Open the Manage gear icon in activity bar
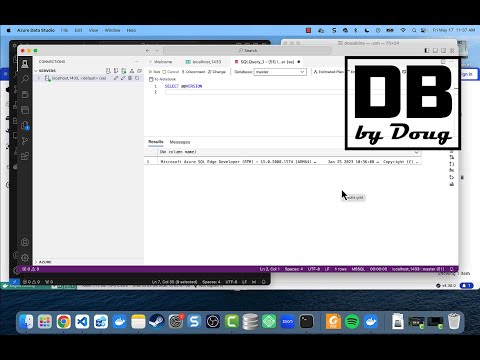 (25, 258)
